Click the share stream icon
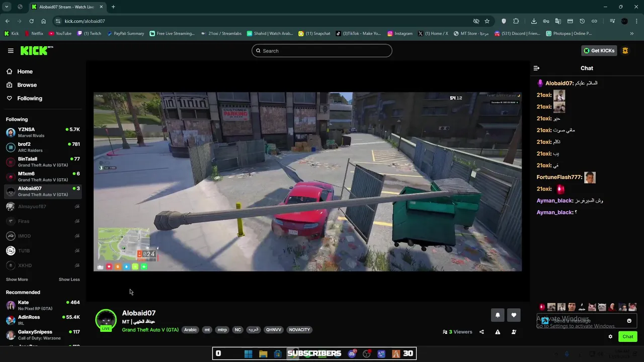The width and height of the screenshot is (644, 362). (481, 332)
